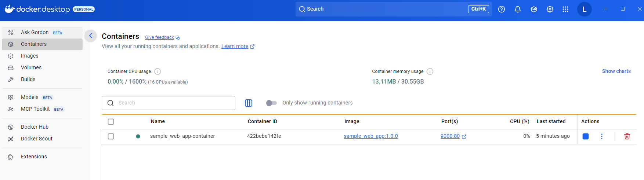Screen dimensions: 644x180
Task: Sort by Image column header
Action: click(352, 121)
